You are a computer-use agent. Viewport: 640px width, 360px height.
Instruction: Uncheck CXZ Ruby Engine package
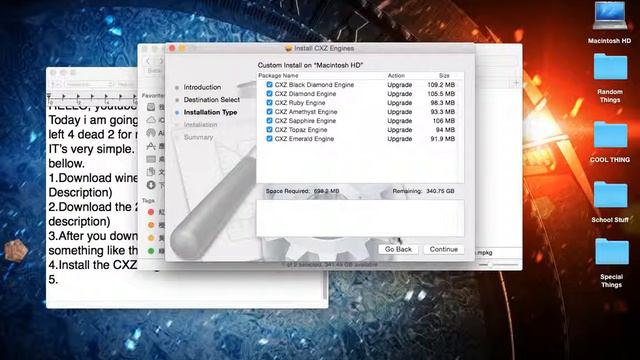269,102
